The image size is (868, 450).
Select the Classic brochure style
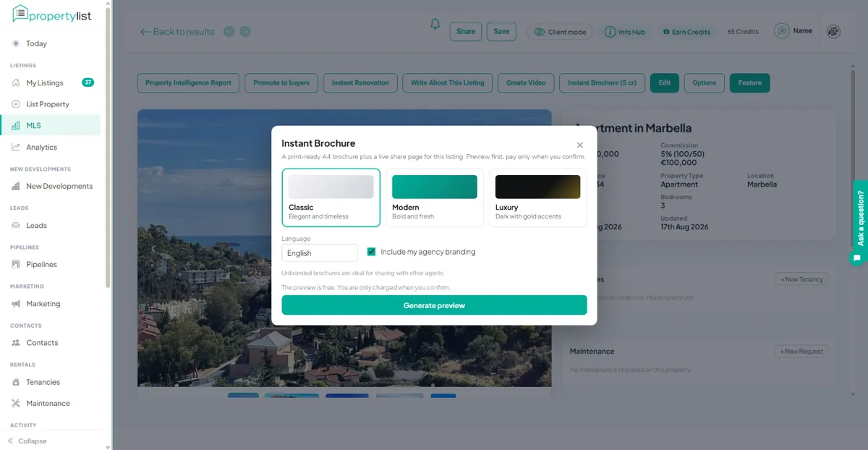click(x=331, y=198)
